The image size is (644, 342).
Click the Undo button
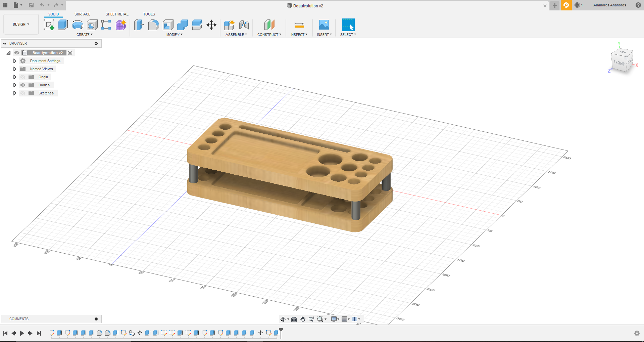(x=42, y=5)
